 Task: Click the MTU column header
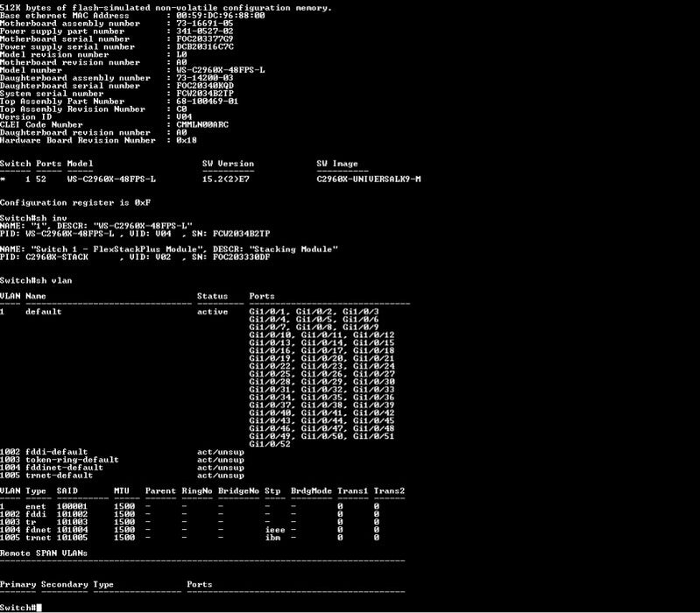122,490
